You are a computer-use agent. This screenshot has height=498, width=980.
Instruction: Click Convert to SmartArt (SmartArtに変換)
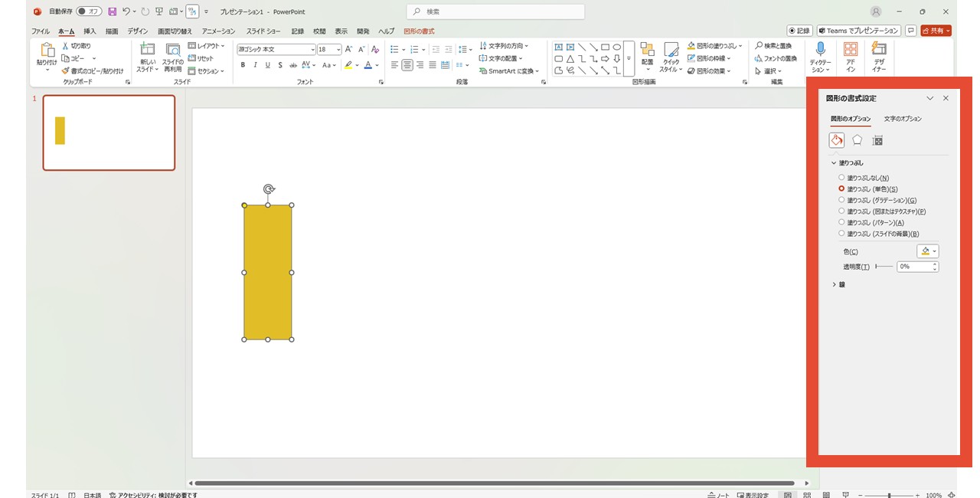[509, 70]
